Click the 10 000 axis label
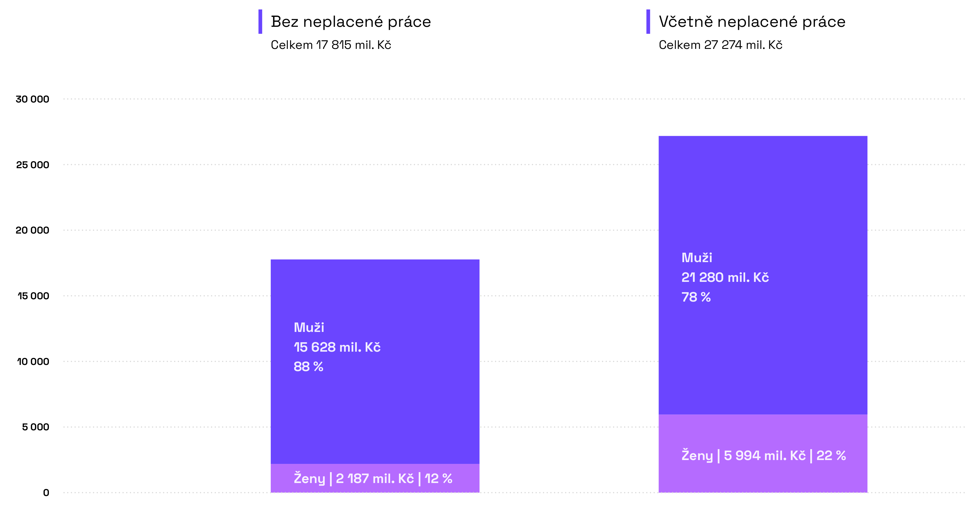980x516 pixels. tap(33, 362)
